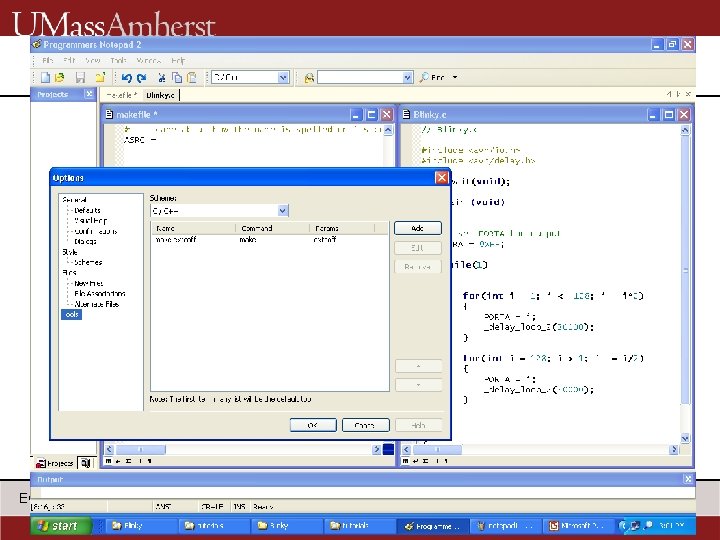Select General in the Options tree
The width and height of the screenshot is (720, 540).
74,200
